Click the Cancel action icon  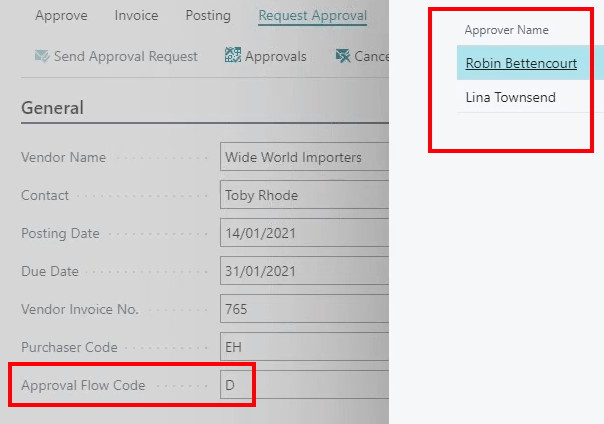coord(343,56)
